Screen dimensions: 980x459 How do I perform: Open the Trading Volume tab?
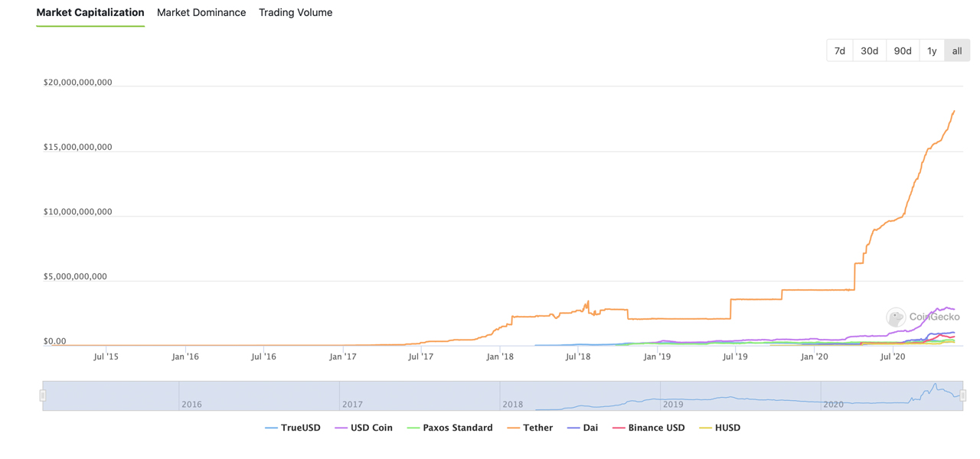(x=296, y=12)
